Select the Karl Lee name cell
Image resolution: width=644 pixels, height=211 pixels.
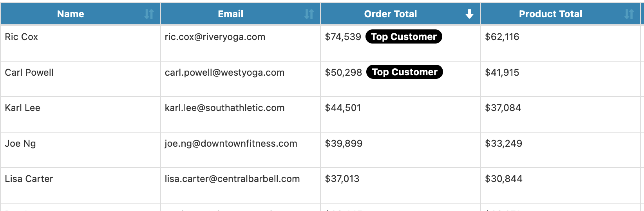pos(23,108)
